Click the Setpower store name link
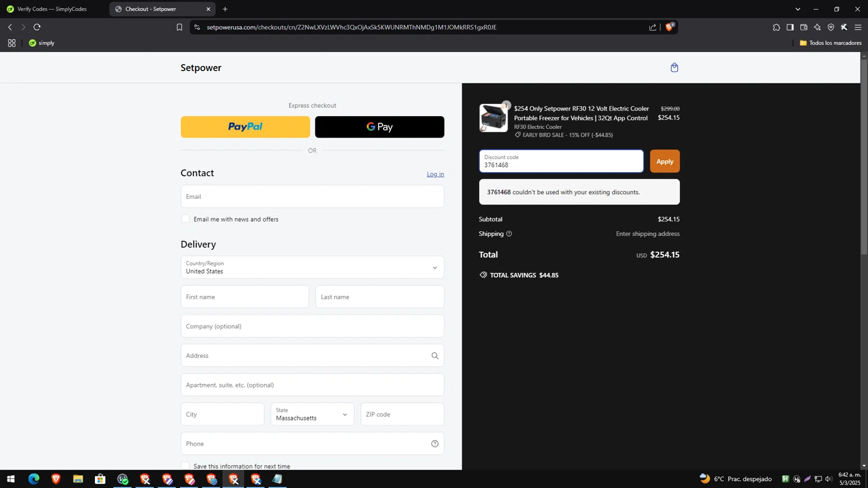The height and width of the screenshot is (488, 868). click(201, 68)
